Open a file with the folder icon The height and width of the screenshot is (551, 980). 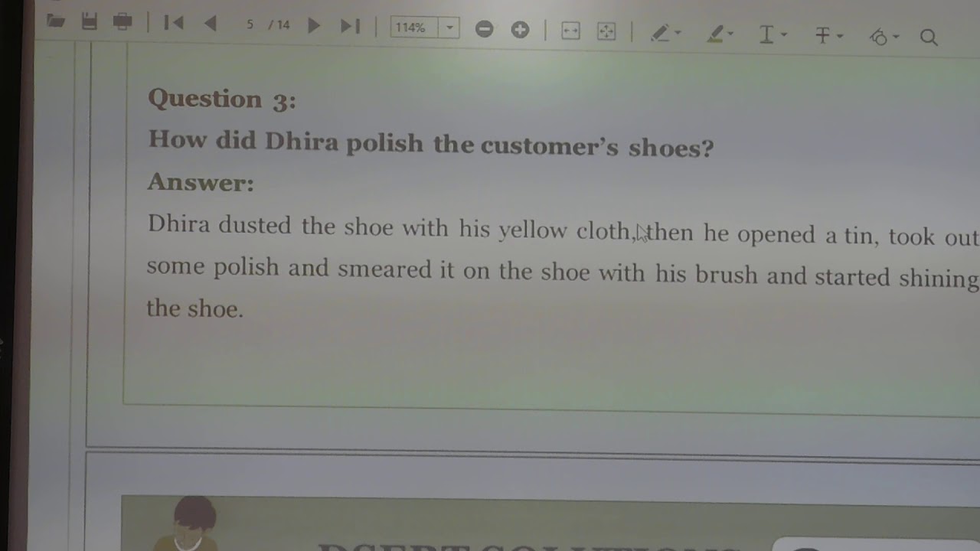(55, 21)
